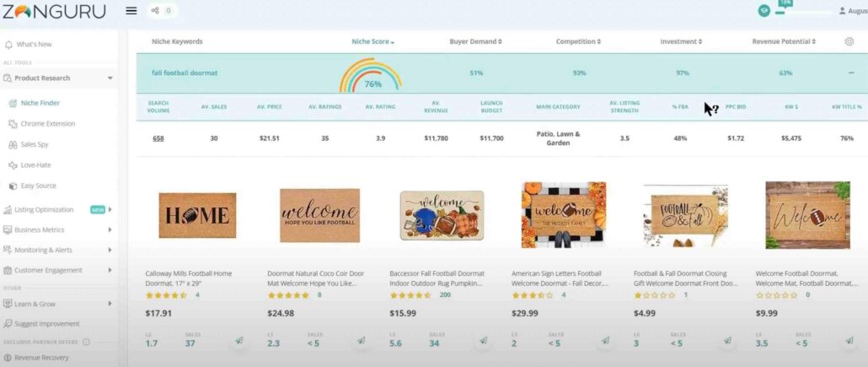Click the blue helmet pumpkin doormat thumbnail
868x367 pixels.
tap(442, 215)
